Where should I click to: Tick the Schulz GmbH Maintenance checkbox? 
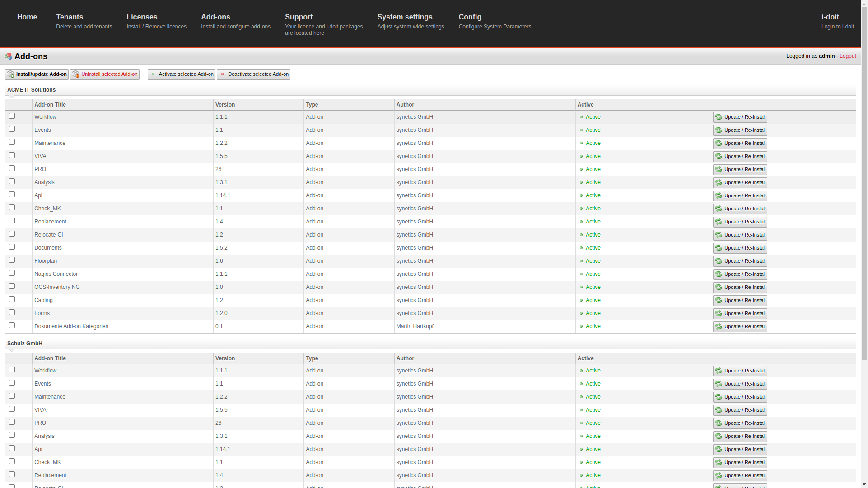click(x=12, y=396)
